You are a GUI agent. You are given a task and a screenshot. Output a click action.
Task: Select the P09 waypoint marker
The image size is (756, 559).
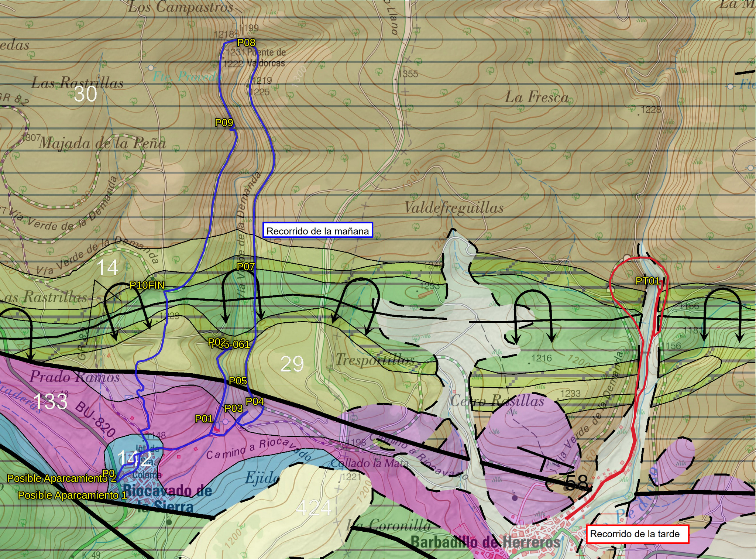pos(224,123)
